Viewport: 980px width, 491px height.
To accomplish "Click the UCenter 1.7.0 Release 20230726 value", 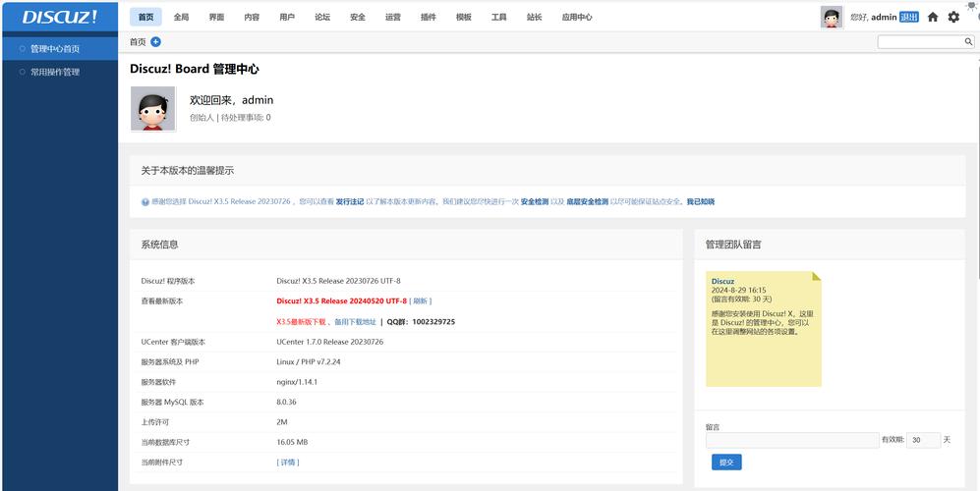I will point(330,342).
